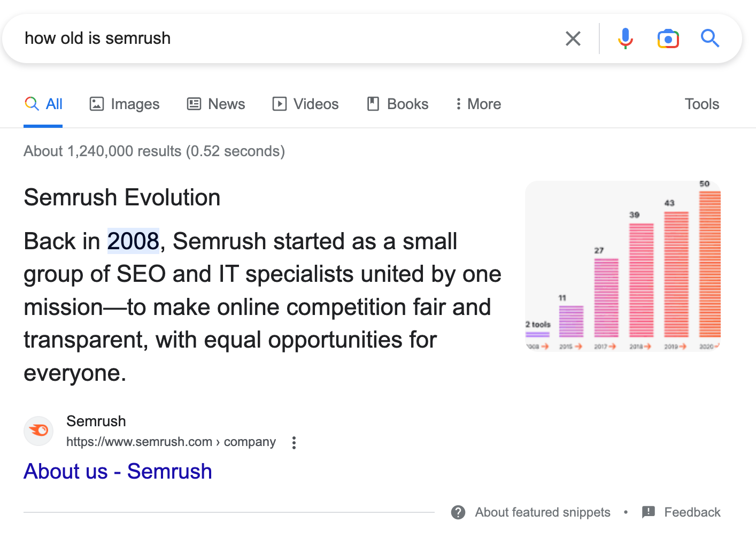Open Google Lens camera search
The width and height of the screenshot is (756, 538).
668,39
